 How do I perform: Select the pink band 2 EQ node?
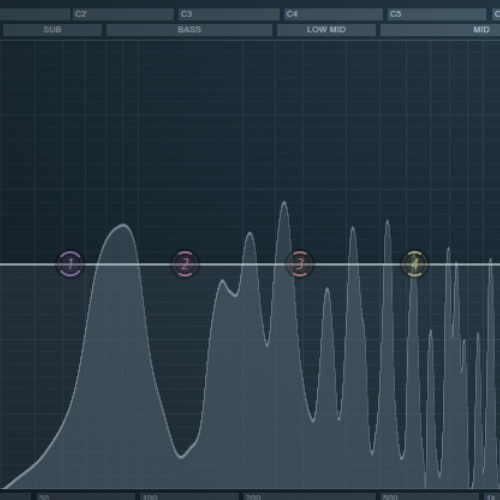click(x=185, y=264)
